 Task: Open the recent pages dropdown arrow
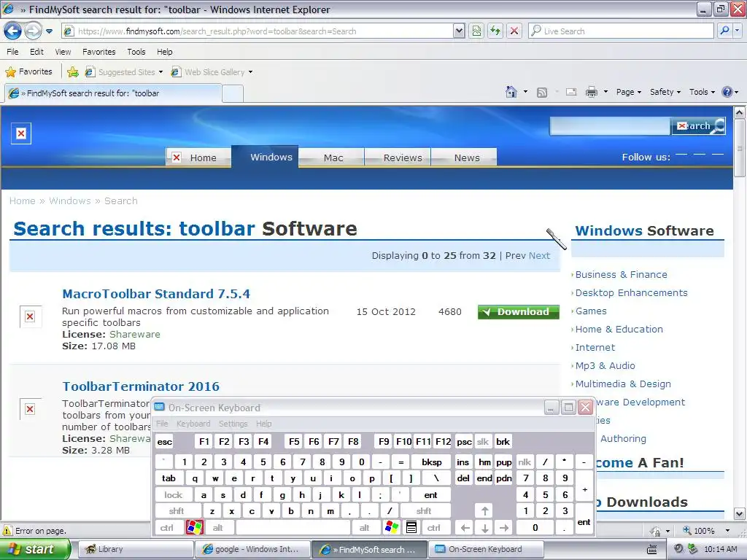[x=49, y=31]
